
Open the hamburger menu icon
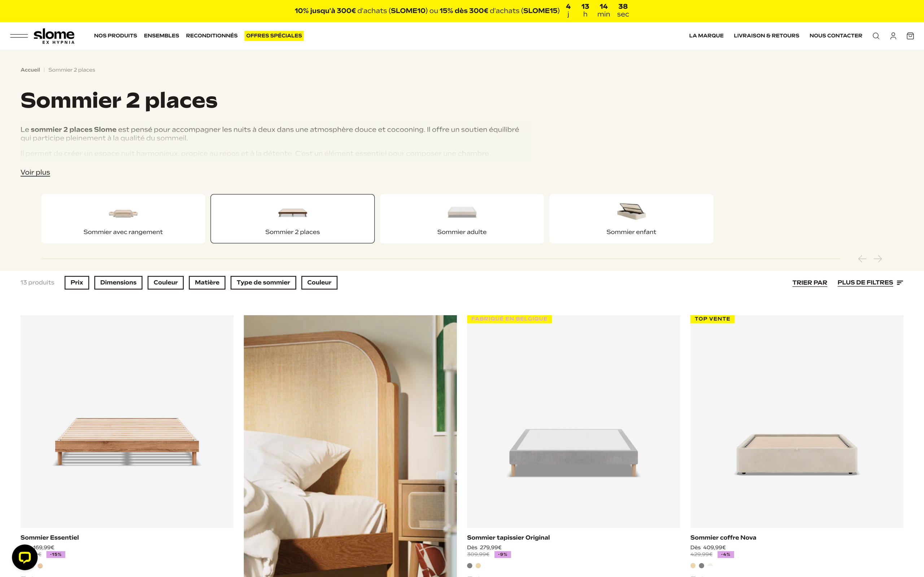click(x=19, y=36)
